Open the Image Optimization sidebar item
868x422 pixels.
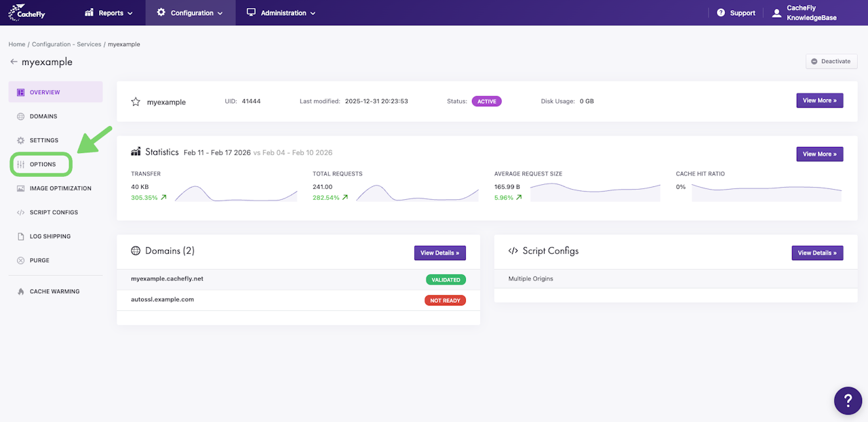[56, 188]
